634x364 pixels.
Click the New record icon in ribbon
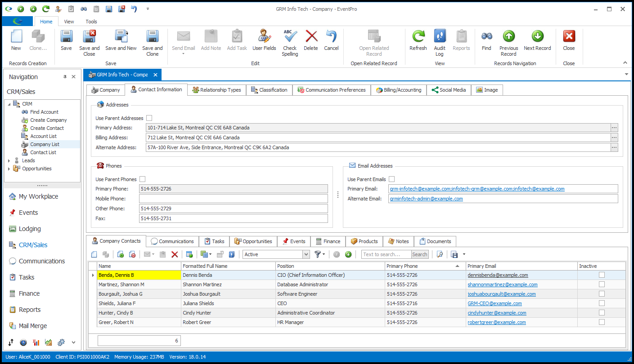16,36
